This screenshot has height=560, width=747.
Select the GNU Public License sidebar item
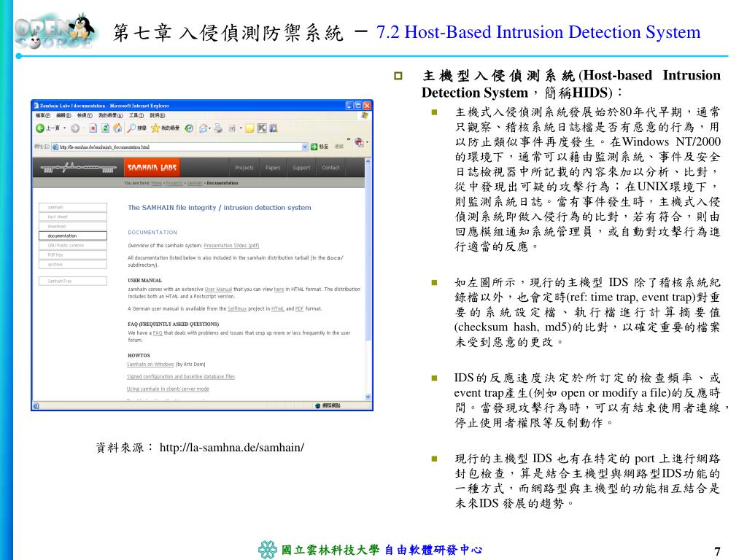(73, 245)
